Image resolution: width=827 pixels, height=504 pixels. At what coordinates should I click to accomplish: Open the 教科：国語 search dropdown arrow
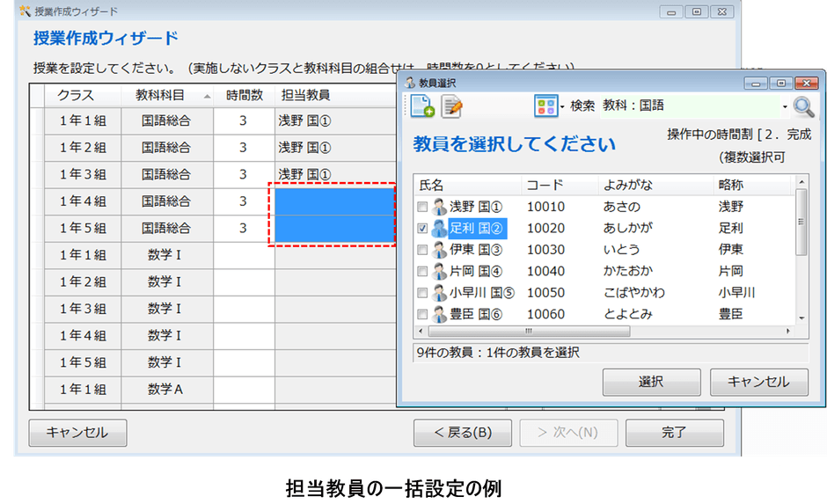coord(784,106)
